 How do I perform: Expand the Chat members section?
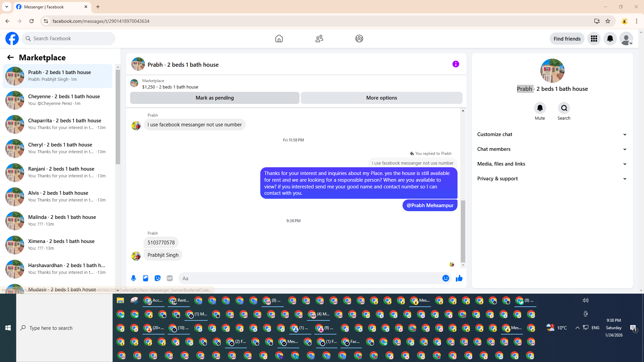(552, 149)
